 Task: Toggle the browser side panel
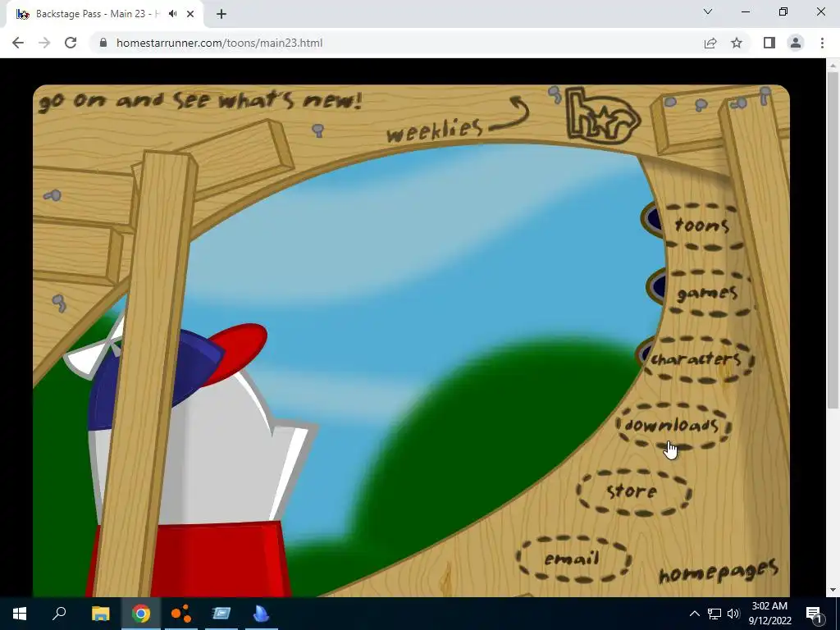point(769,43)
